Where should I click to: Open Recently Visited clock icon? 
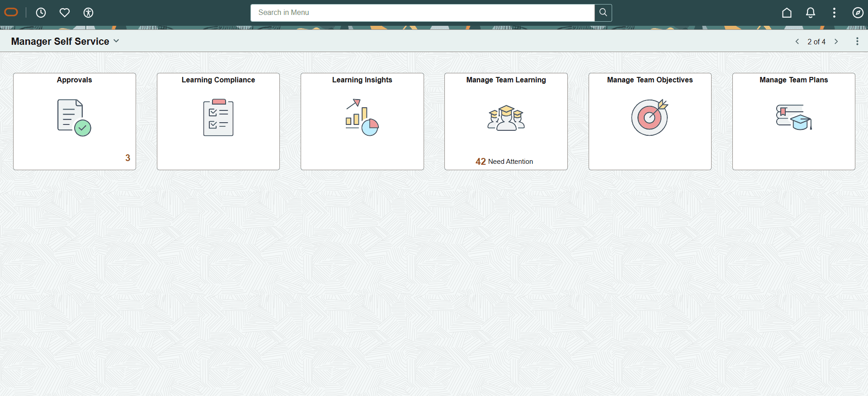(x=41, y=13)
